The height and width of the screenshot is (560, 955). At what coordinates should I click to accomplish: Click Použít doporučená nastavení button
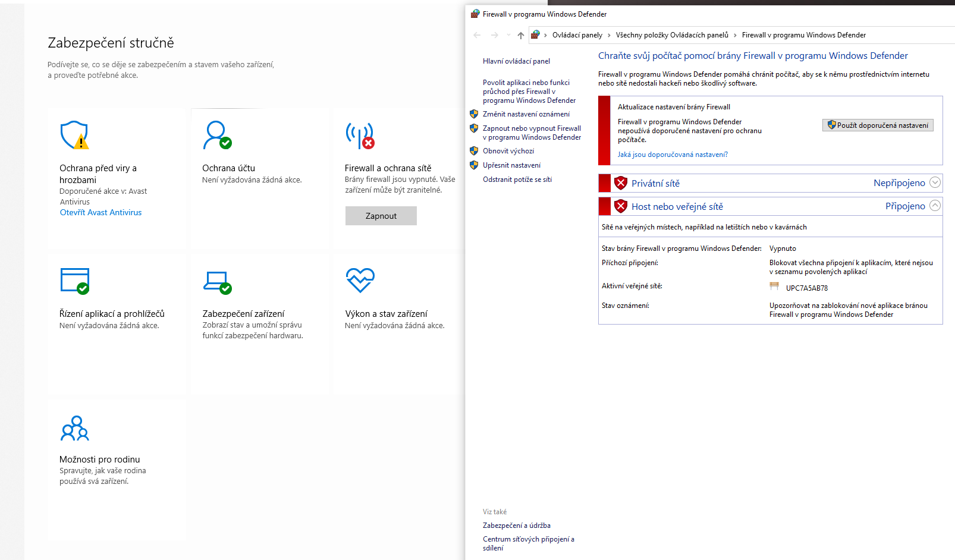click(x=878, y=125)
